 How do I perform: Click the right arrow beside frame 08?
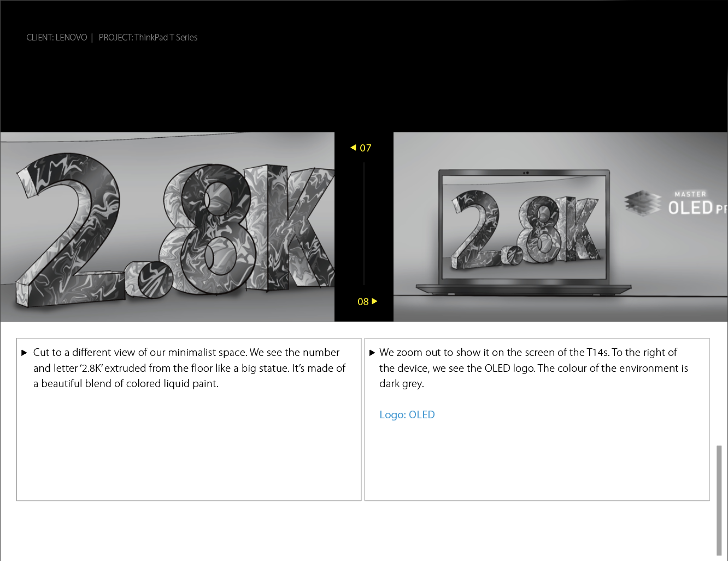374,301
